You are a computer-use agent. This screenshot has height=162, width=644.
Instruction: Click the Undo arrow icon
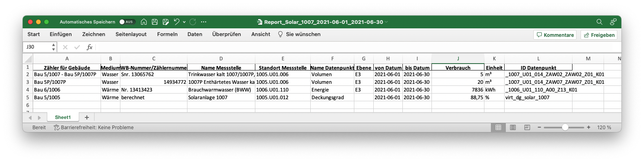pos(177,22)
